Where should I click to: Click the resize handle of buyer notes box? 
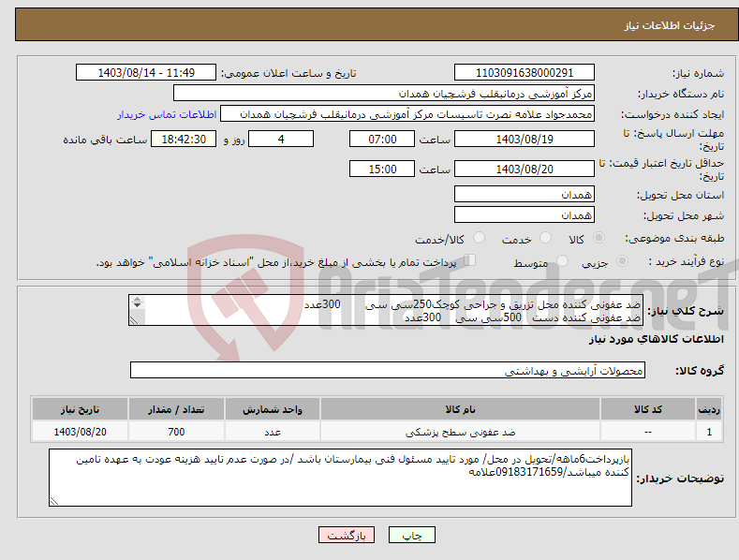click(x=54, y=501)
